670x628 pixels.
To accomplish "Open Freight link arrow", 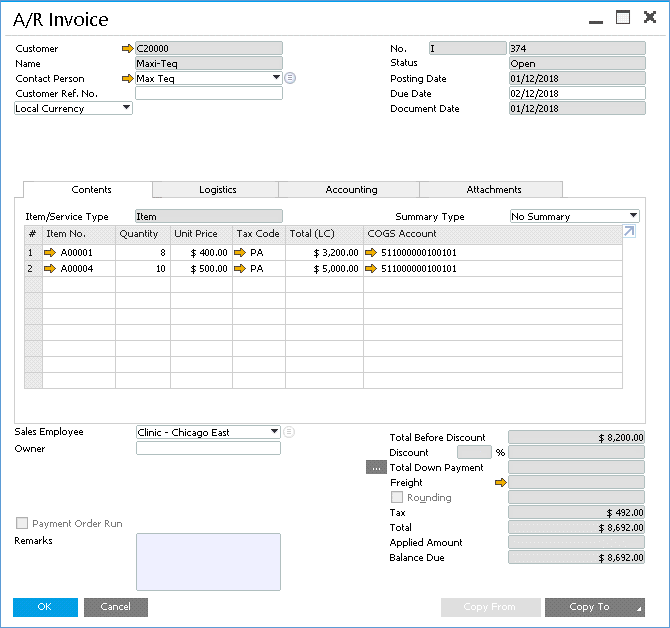I will 500,483.
